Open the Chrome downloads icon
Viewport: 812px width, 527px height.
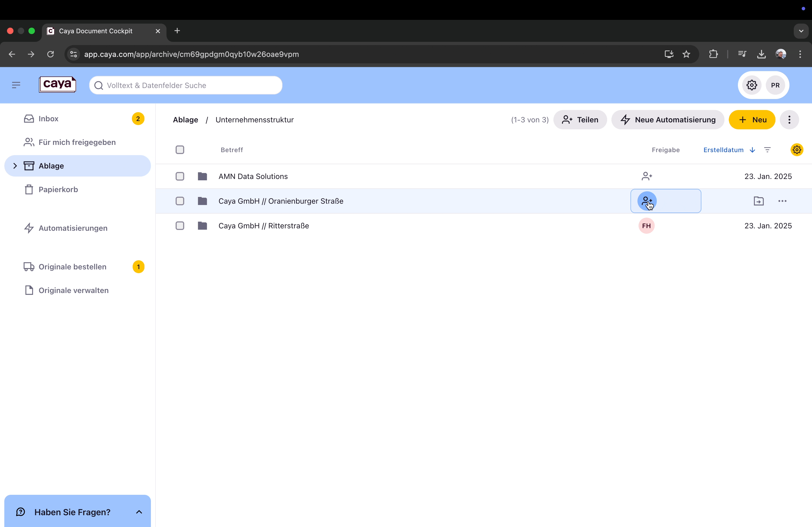point(761,54)
